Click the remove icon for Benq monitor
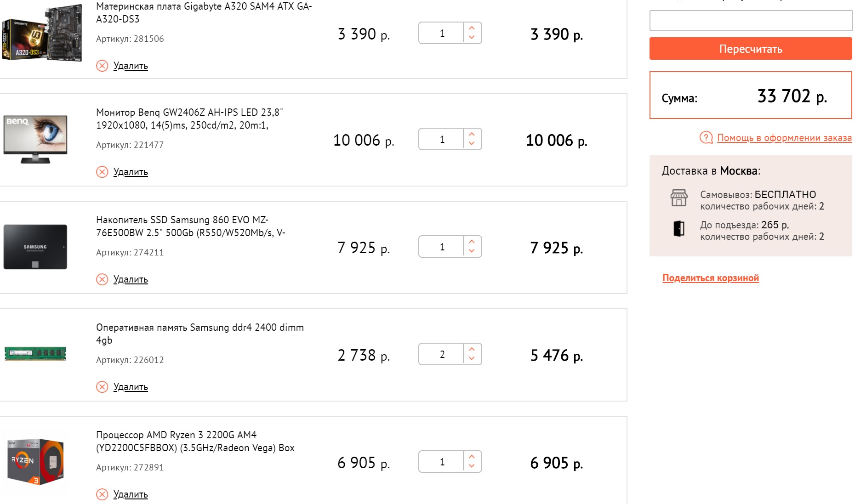This screenshot has width=855, height=504. pos(102,172)
